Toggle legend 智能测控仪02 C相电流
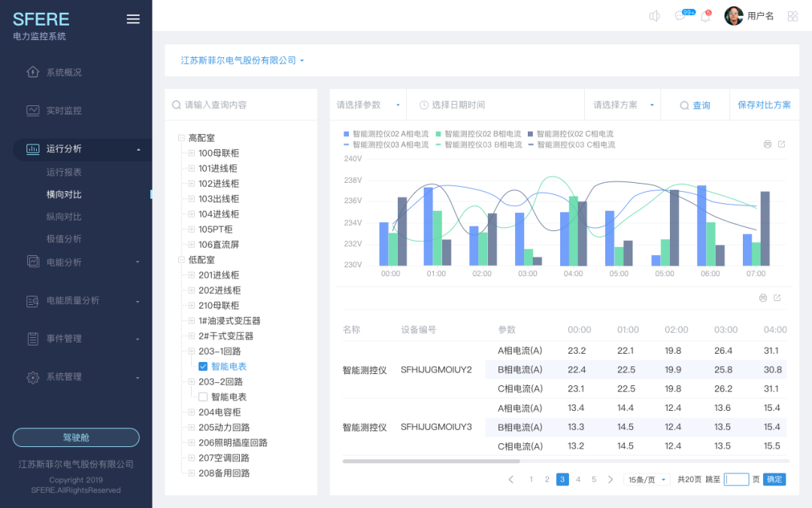 pos(571,134)
